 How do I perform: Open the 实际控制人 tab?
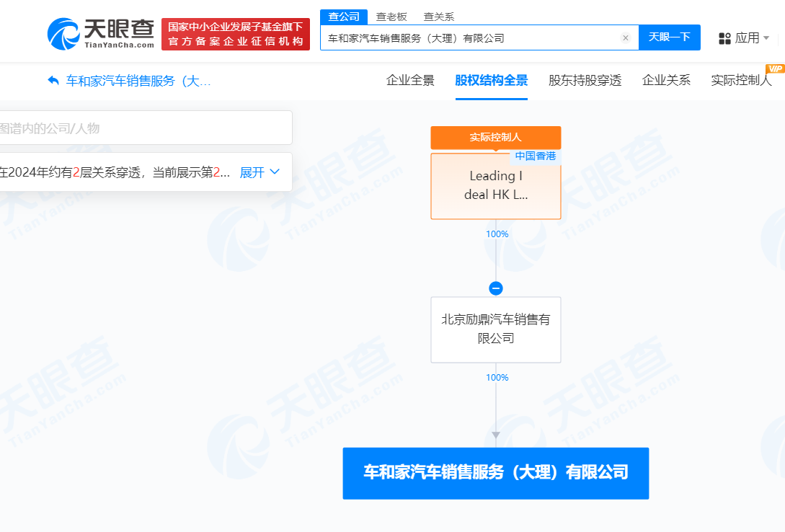click(x=742, y=81)
